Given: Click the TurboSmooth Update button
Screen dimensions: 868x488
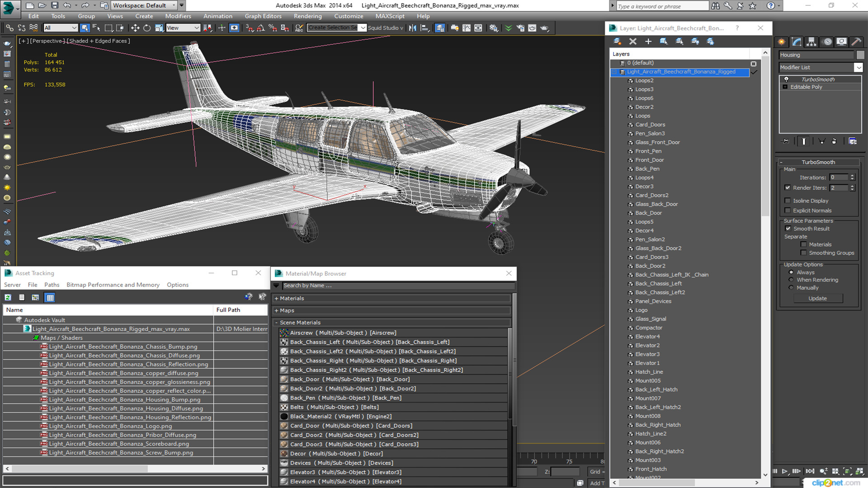Looking at the screenshot, I should 817,298.
